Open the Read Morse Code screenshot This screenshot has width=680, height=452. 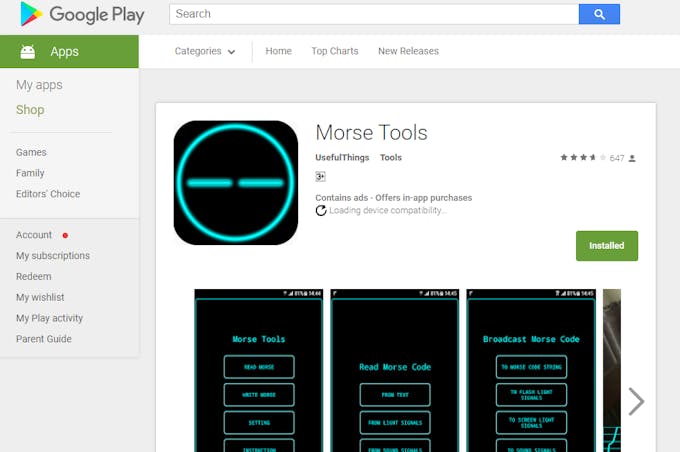tap(395, 370)
